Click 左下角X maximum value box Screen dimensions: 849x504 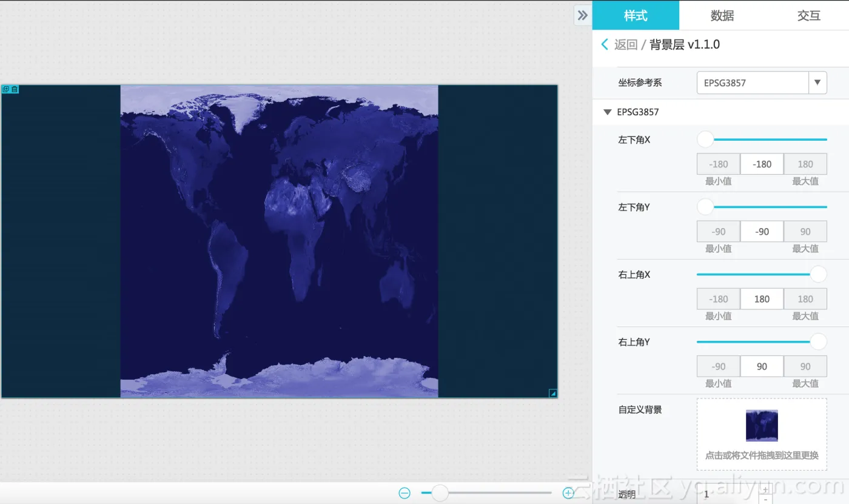pos(805,164)
